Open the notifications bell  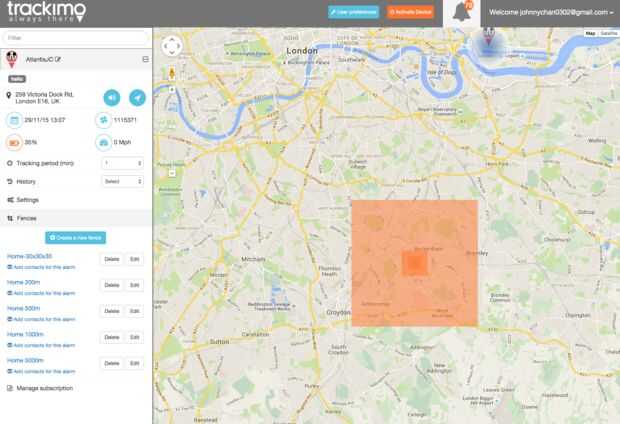click(x=461, y=12)
